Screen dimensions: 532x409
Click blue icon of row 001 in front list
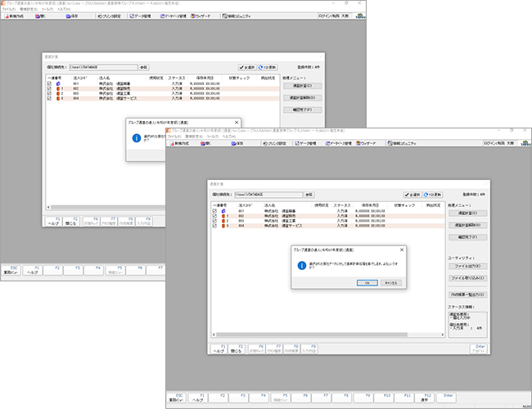223,211
